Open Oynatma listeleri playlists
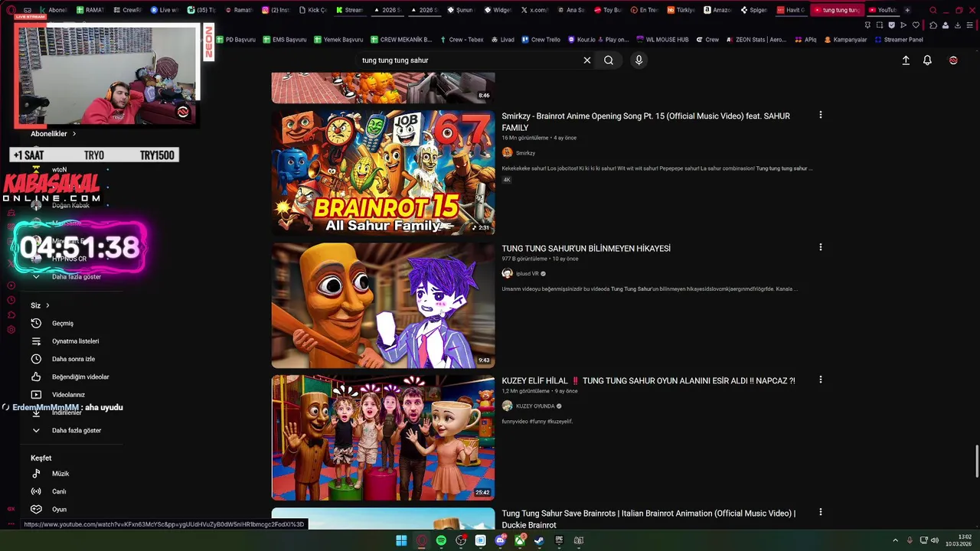This screenshot has width=980, height=551. (75, 341)
